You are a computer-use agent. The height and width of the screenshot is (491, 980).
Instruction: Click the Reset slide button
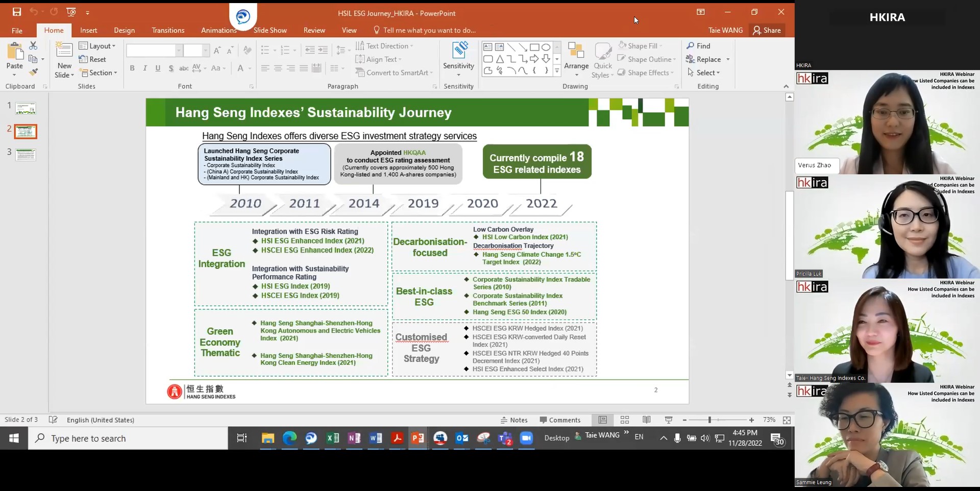[x=92, y=59]
